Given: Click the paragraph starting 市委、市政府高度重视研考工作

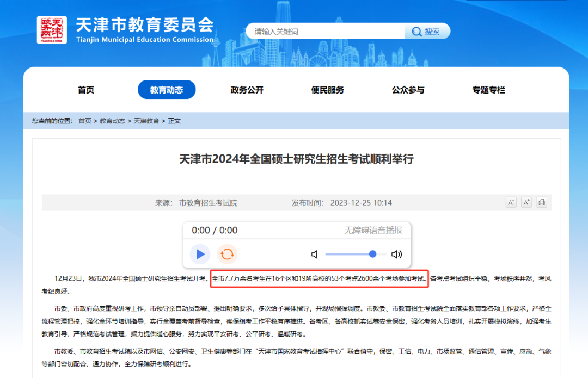Looking at the screenshot, I should [x=296, y=321].
